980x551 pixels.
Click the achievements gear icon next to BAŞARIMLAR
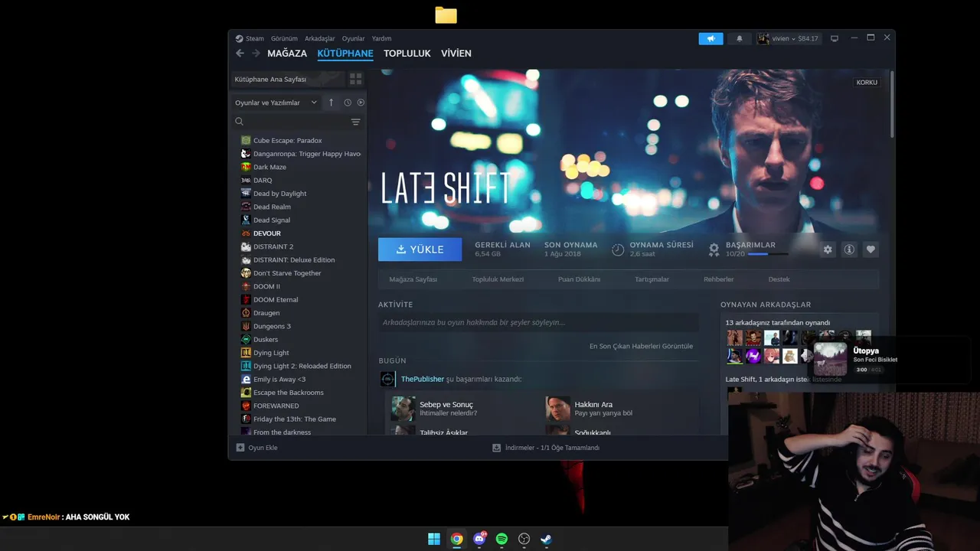[714, 249]
